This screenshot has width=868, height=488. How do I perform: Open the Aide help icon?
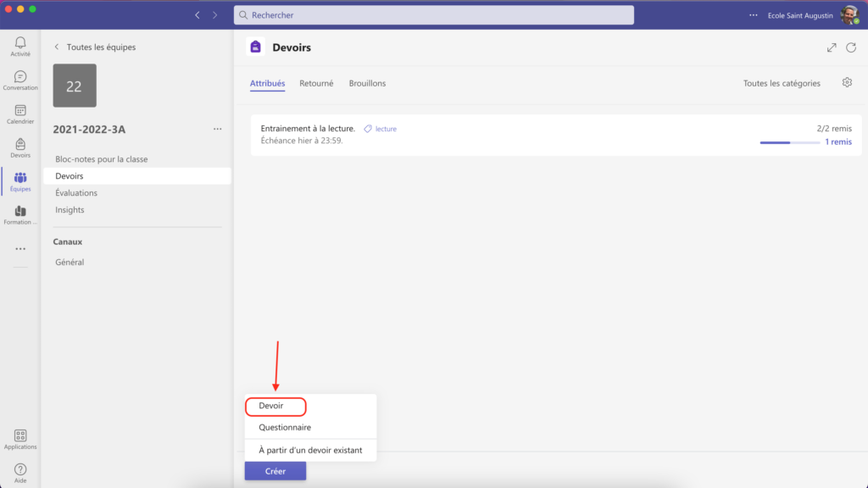coord(20,472)
